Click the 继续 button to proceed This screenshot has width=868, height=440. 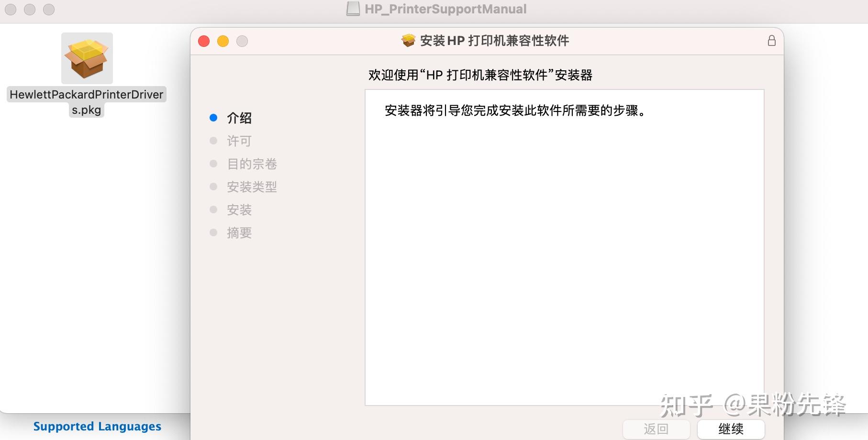(731, 429)
